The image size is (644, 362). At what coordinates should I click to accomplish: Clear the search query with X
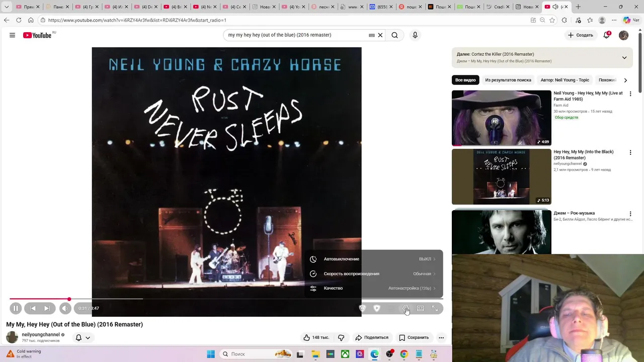pyautogui.click(x=380, y=35)
